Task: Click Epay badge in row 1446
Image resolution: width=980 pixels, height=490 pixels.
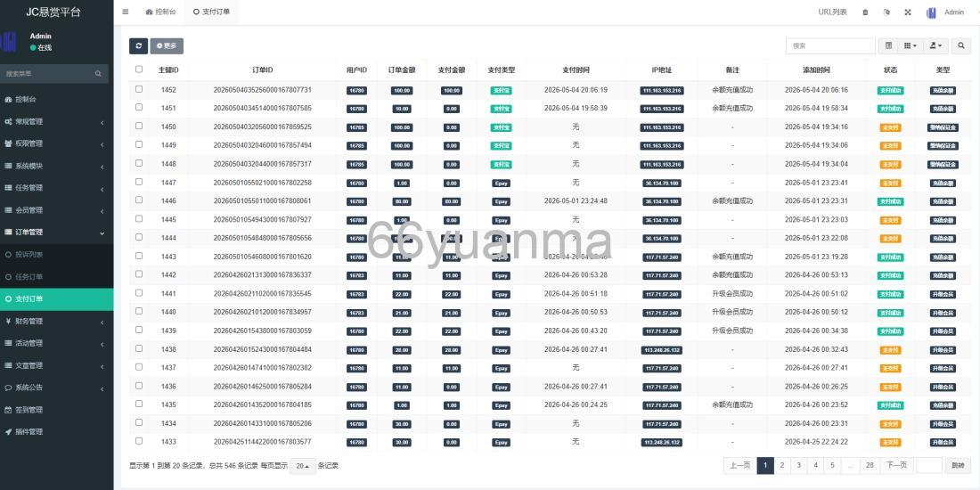Action: click(x=501, y=202)
